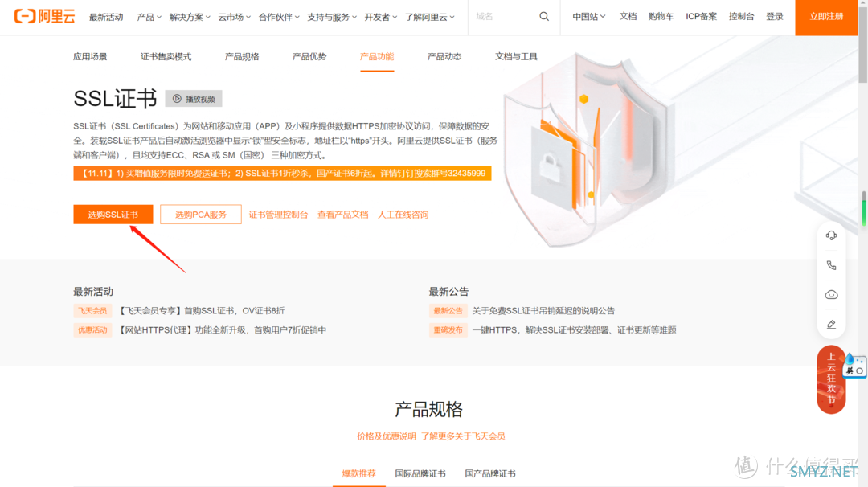This screenshot has width=868, height=487.
Task: Click the search magnifier icon
Action: point(544,17)
